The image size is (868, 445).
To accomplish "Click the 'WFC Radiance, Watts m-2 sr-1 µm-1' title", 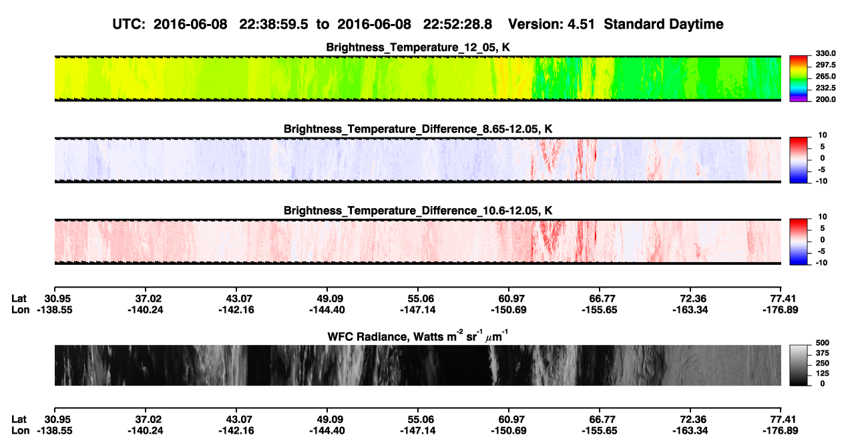I will tap(418, 335).
